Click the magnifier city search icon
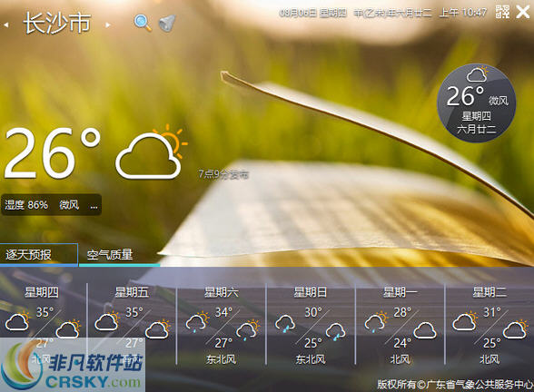 coord(143,23)
